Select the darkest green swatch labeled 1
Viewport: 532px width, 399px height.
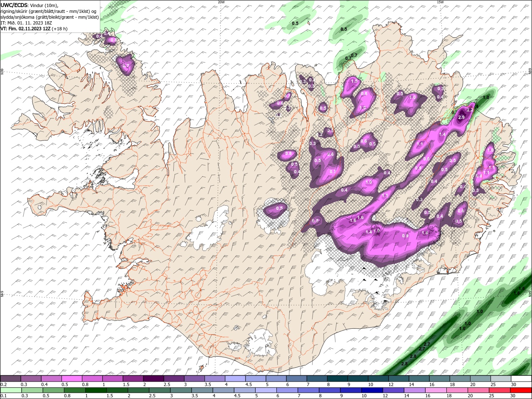click(x=96, y=390)
